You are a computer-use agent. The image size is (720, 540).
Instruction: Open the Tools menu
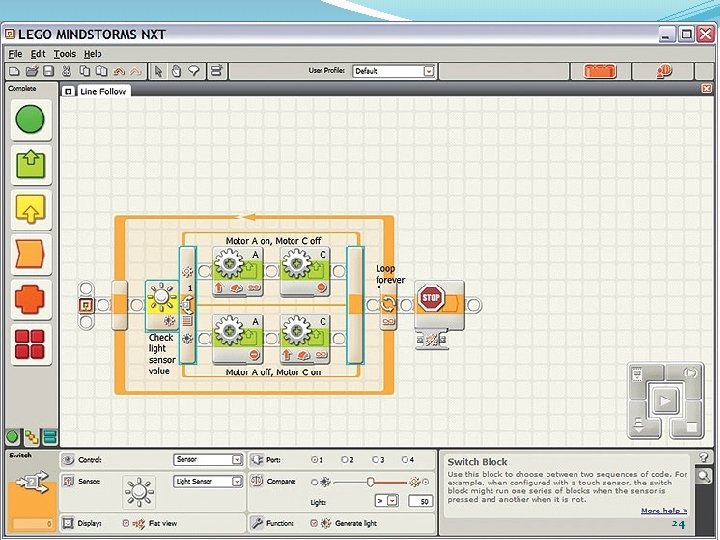click(64, 53)
